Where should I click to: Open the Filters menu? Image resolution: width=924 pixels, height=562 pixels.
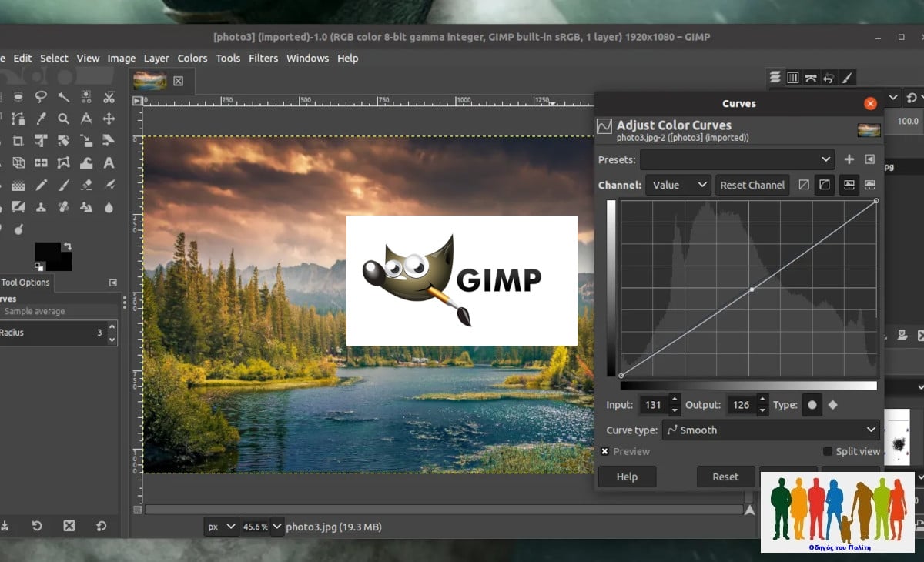click(x=263, y=58)
